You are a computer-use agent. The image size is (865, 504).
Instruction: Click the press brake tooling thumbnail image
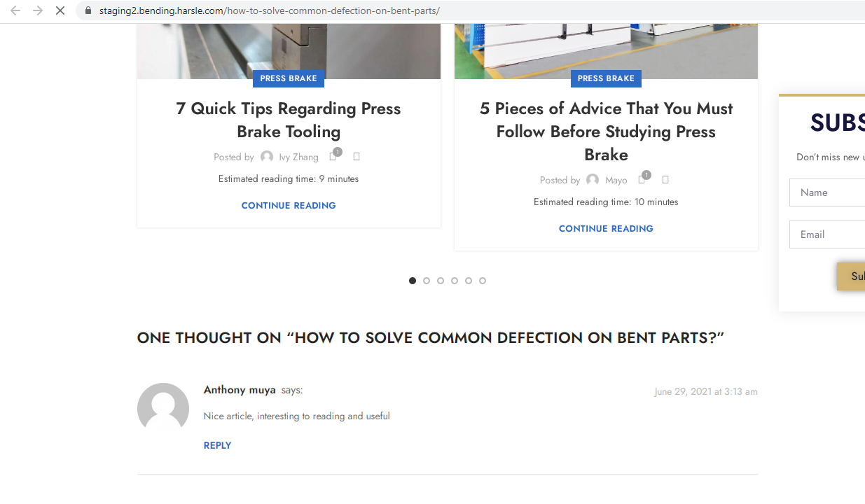click(x=289, y=51)
